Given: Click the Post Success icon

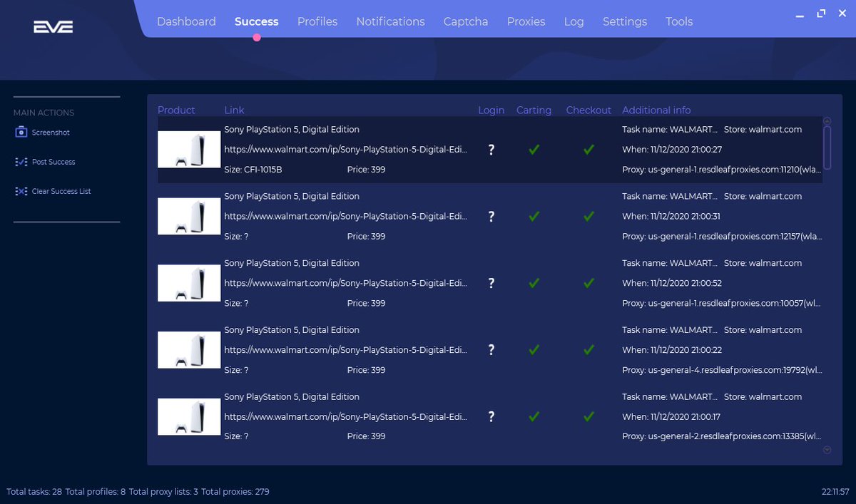Looking at the screenshot, I should point(21,162).
